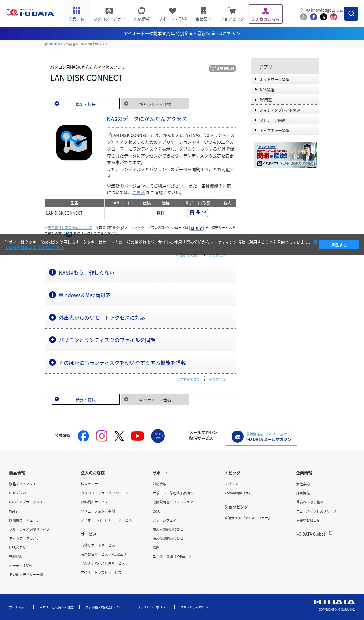364x620 pixels.
Task: Click the Facebook icon in header
Action: 314,17
